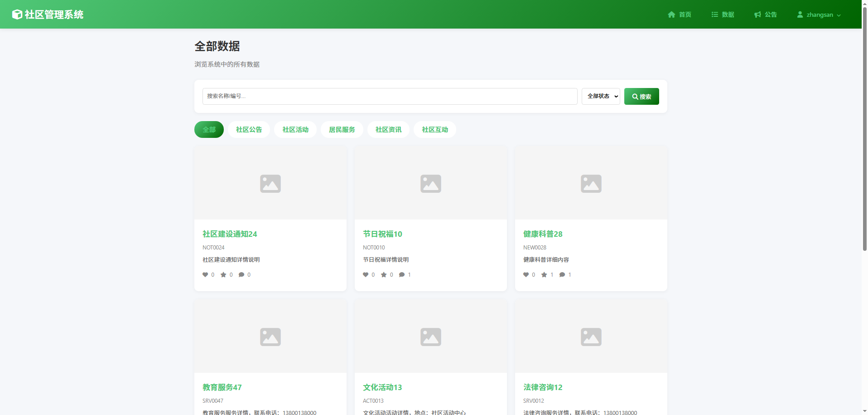
Task: Select the 居民服务 category tab
Action: tap(342, 130)
